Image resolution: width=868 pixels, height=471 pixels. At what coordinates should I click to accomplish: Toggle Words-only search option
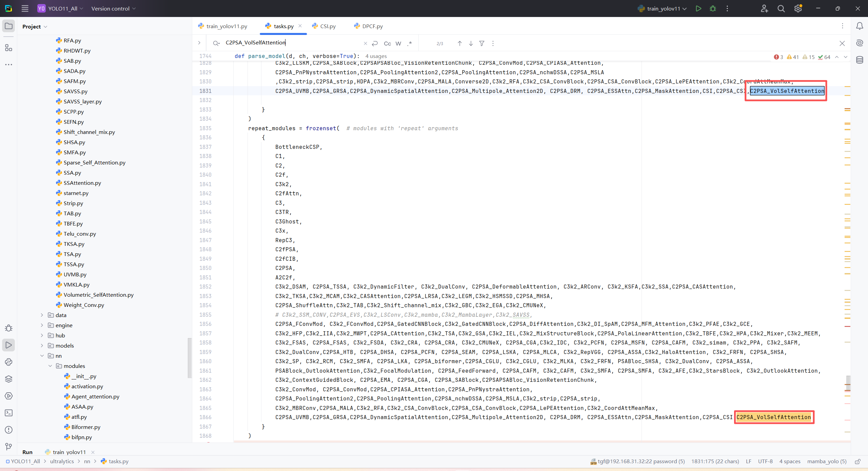(398, 43)
